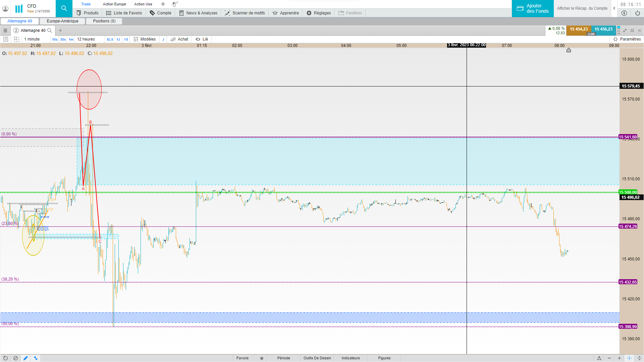Toggle the crosshair cursor at bottom-right
This screenshot has height=362, width=644.
pos(629,358)
